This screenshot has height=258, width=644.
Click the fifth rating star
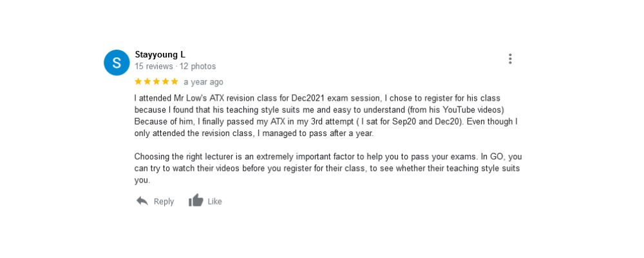click(174, 82)
